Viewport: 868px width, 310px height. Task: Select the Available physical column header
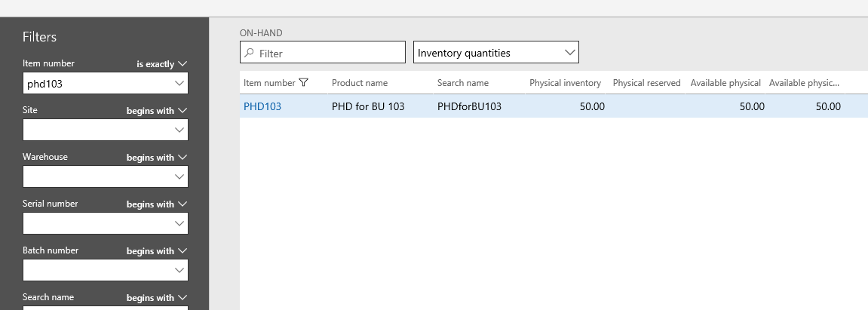725,83
